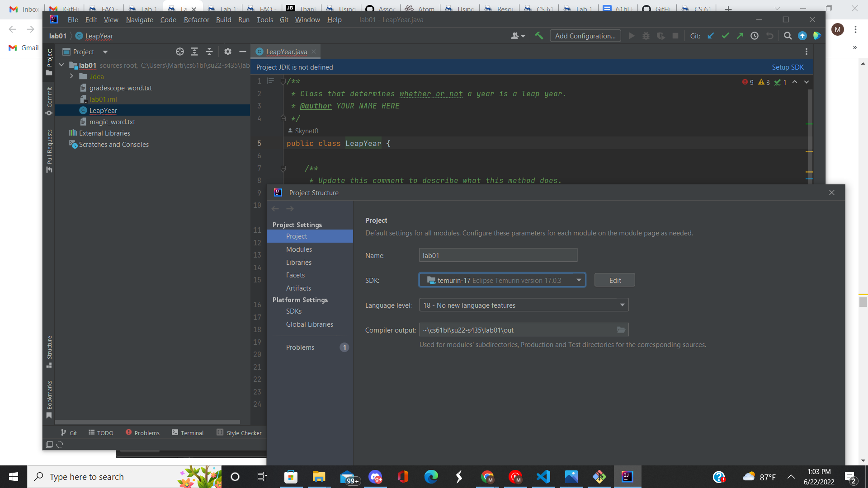Click the Git update project arrow
This screenshot has width=868, height=488.
pos(711,36)
